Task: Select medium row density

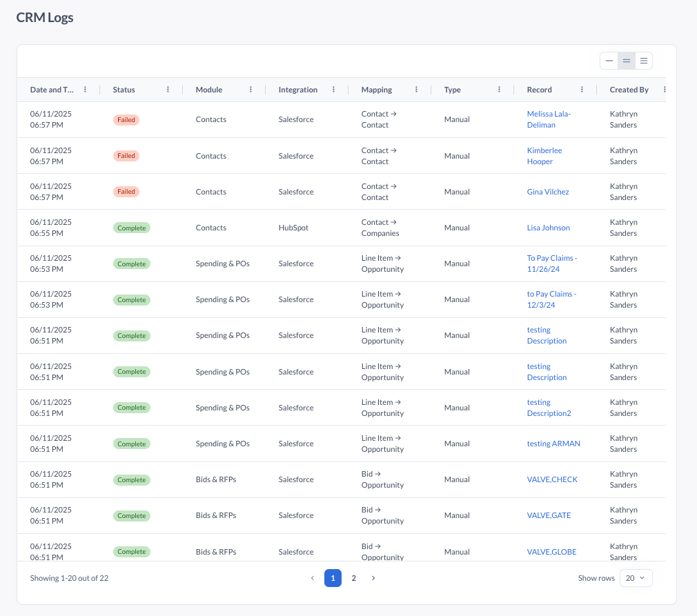Action: pyautogui.click(x=626, y=61)
